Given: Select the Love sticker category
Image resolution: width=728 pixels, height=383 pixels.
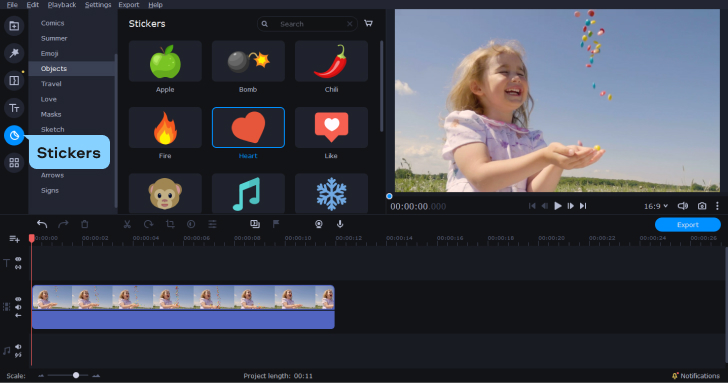Looking at the screenshot, I should point(49,99).
